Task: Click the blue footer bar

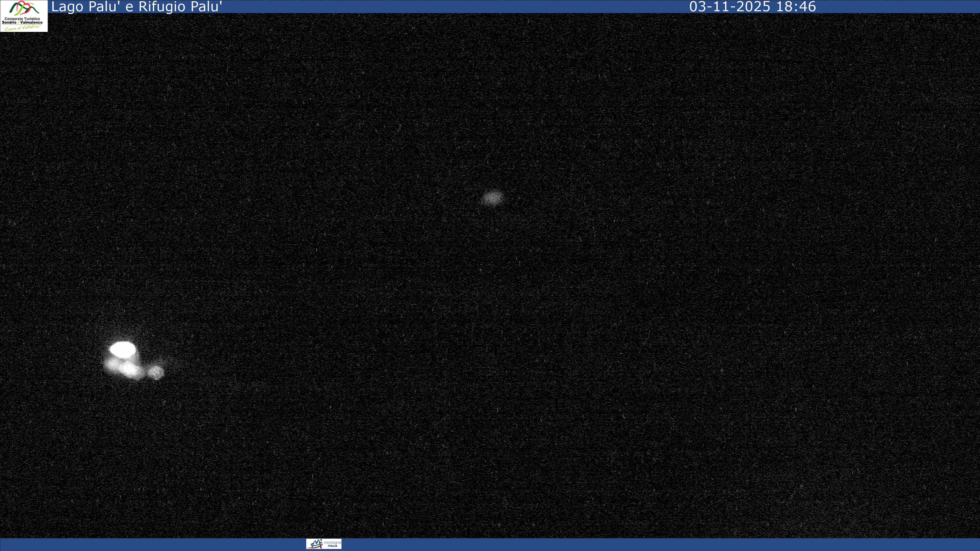Action: [647, 545]
